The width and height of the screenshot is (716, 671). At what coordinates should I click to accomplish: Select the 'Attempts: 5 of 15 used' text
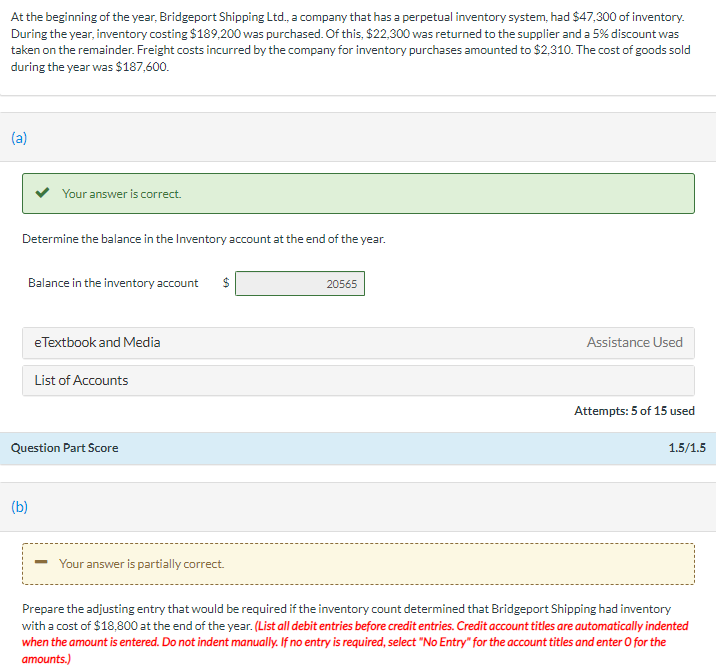point(634,411)
